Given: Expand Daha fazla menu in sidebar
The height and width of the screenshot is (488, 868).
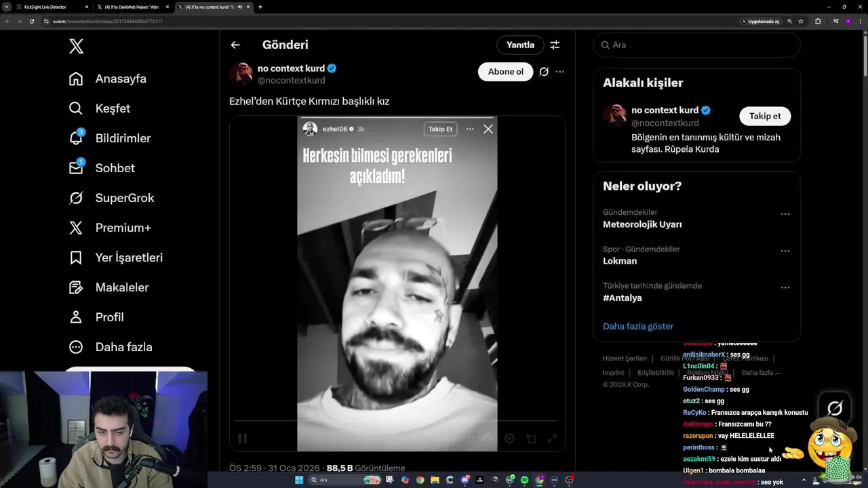Looking at the screenshot, I should tap(111, 347).
